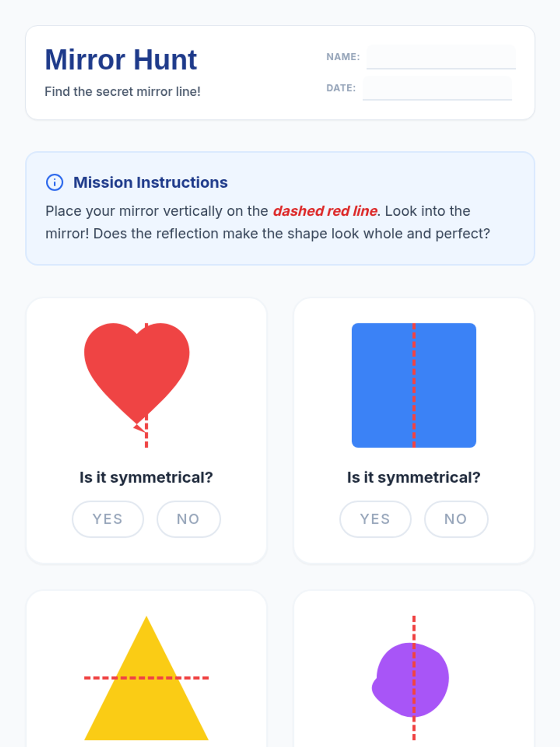
Task: Choose NO under the blue square
Action: pos(456,519)
